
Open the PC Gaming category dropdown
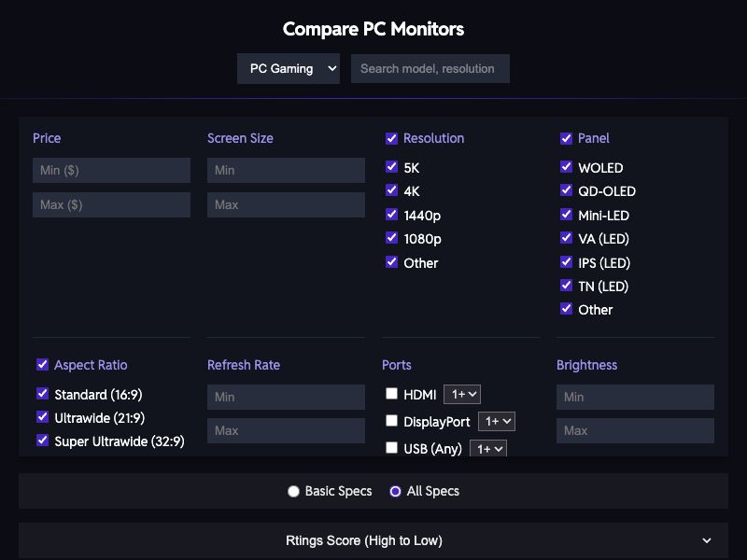pyautogui.click(x=289, y=68)
